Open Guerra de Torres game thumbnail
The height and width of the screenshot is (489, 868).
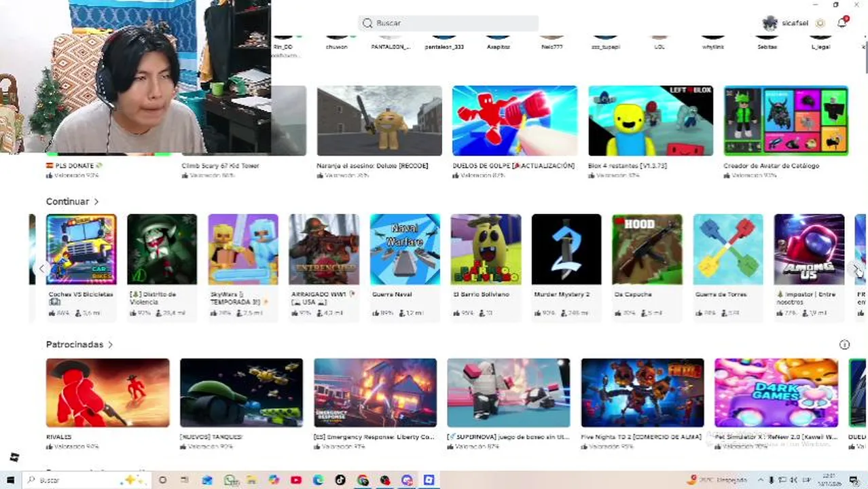click(728, 249)
